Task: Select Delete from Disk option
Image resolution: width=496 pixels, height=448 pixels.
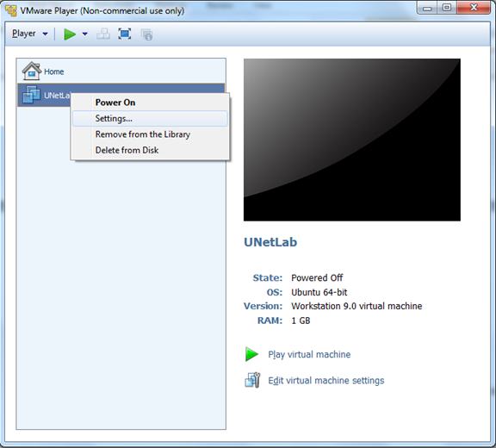Action: pyautogui.click(x=150, y=150)
